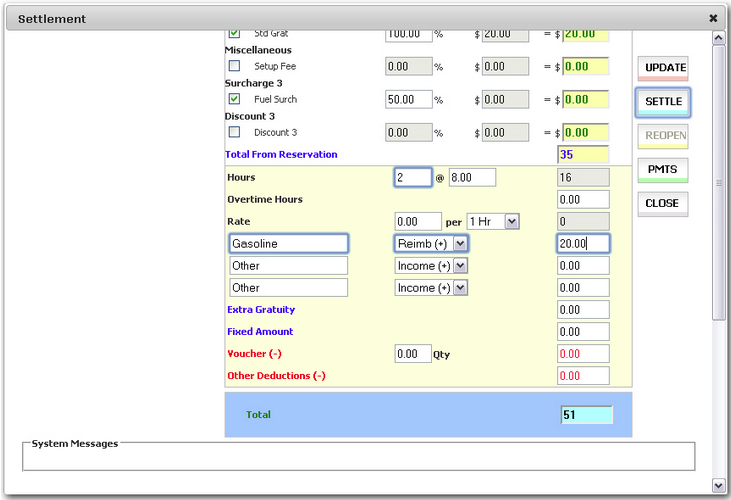Open the last Income (+) dropdown
The width and height of the screenshot is (731, 500).
pos(460,288)
